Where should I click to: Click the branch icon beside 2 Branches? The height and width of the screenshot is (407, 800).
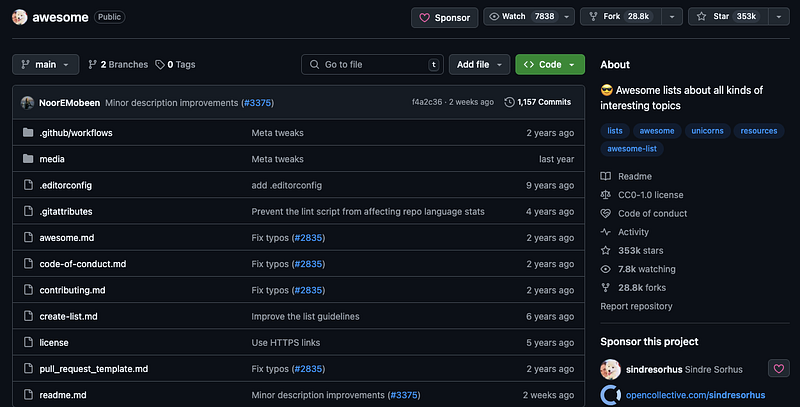92,64
